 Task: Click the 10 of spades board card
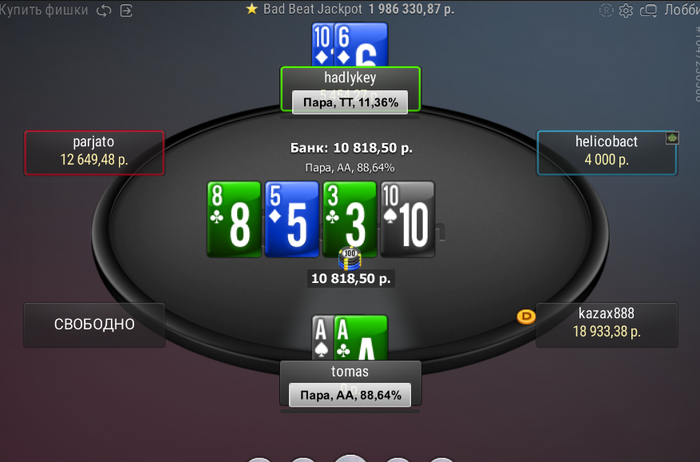pyautogui.click(x=407, y=219)
